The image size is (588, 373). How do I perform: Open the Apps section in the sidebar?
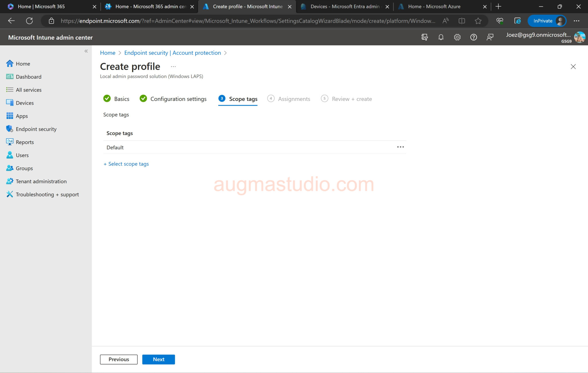(x=22, y=116)
